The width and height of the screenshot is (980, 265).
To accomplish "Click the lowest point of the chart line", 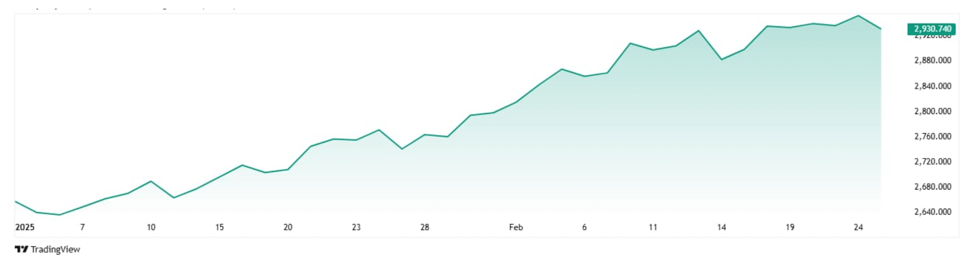I will coord(60,215).
